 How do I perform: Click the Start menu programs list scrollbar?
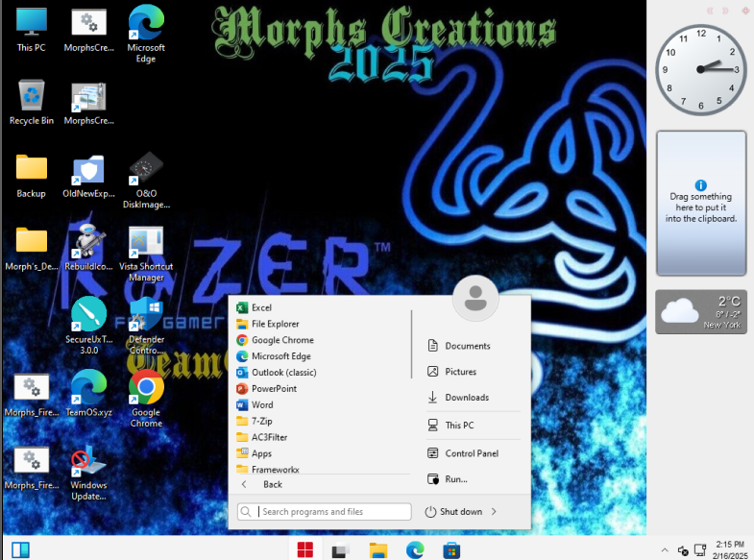412,344
